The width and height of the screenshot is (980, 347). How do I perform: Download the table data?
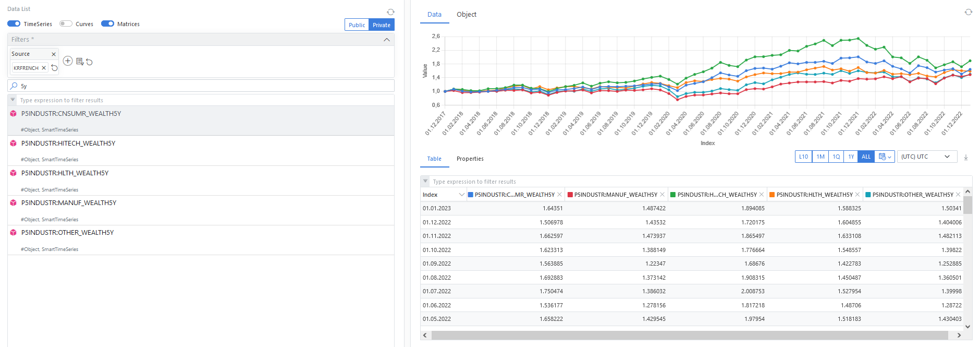965,157
